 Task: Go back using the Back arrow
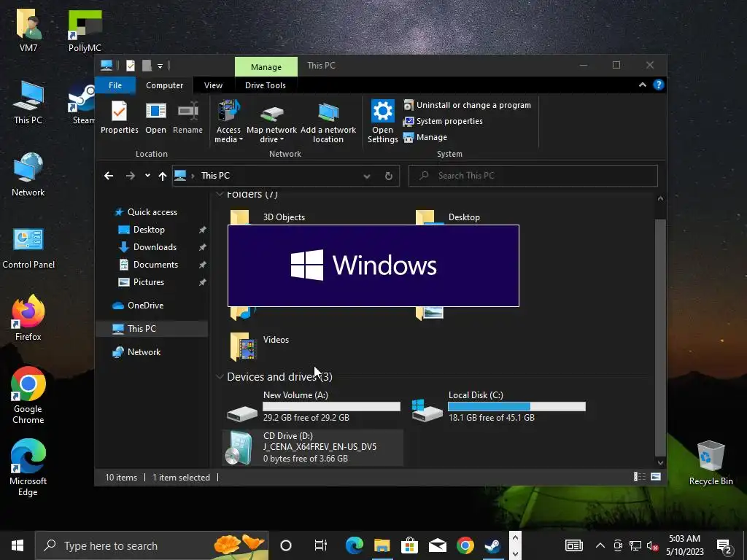109,176
